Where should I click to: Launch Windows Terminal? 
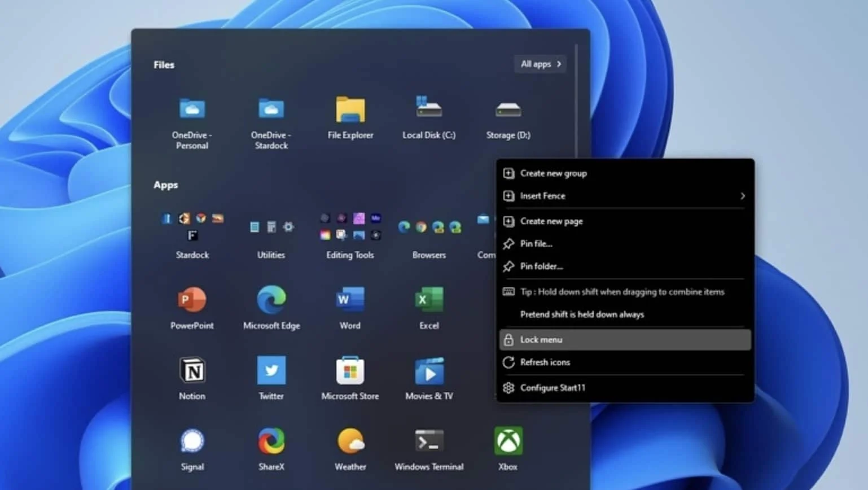click(429, 449)
